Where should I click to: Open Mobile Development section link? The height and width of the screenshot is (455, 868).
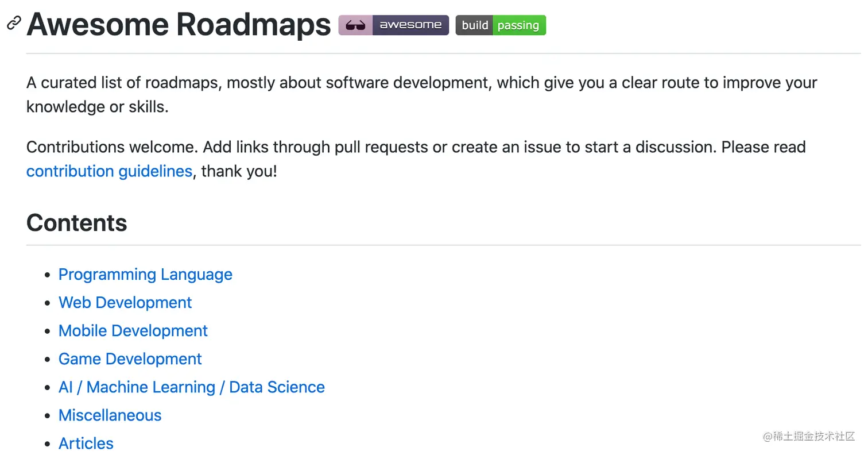tap(133, 331)
